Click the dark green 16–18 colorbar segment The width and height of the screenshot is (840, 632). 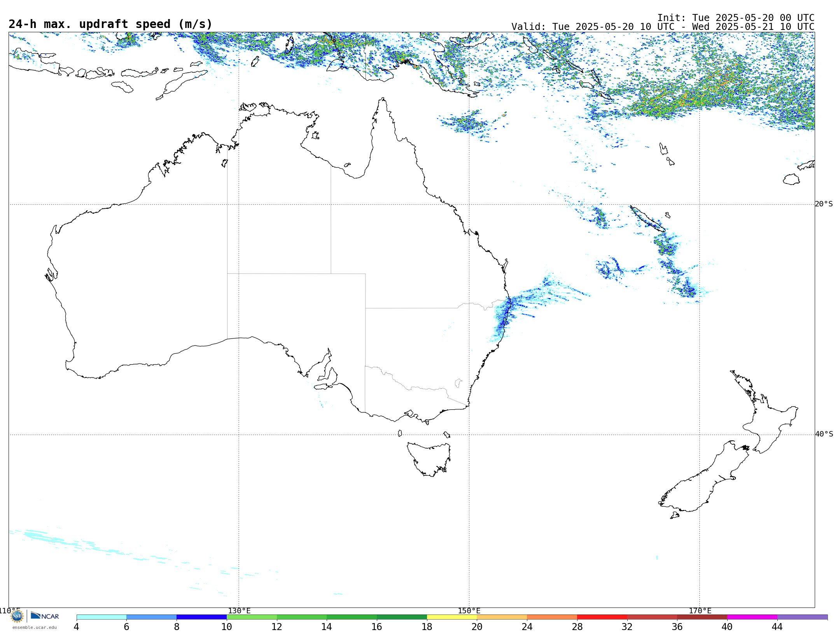pyautogui.click(x=402, y=617)
